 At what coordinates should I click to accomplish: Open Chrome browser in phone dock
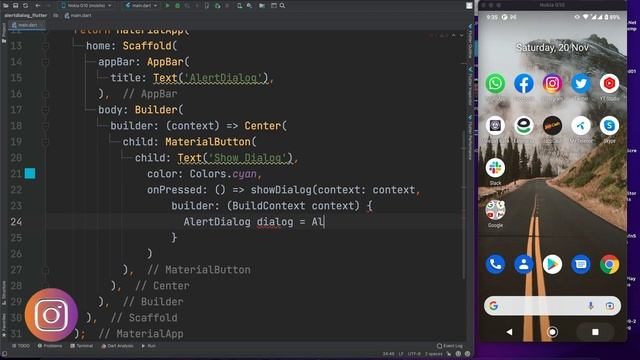[609, 264]
